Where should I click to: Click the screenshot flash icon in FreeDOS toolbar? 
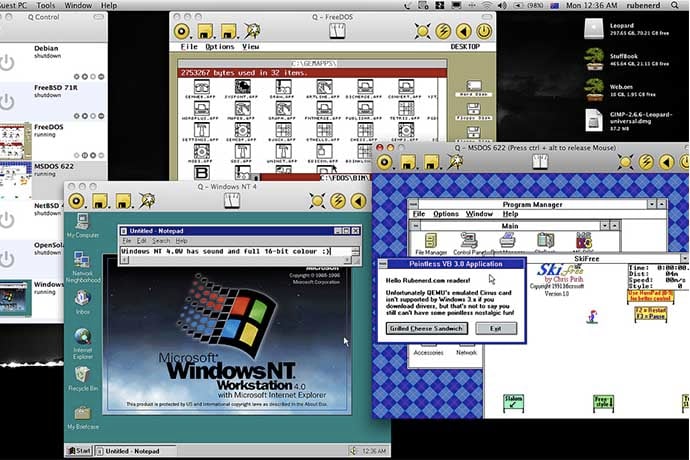click(x=252, y=31)
